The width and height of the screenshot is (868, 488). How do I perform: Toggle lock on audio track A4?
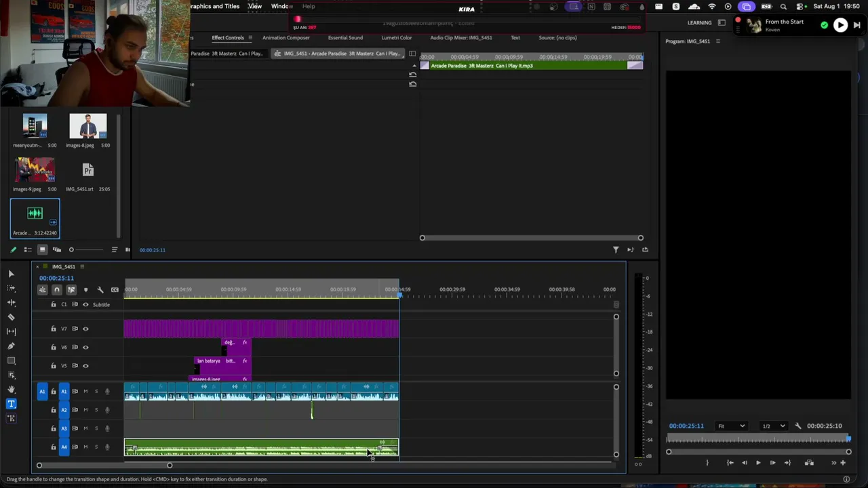[x=54, y=447]
